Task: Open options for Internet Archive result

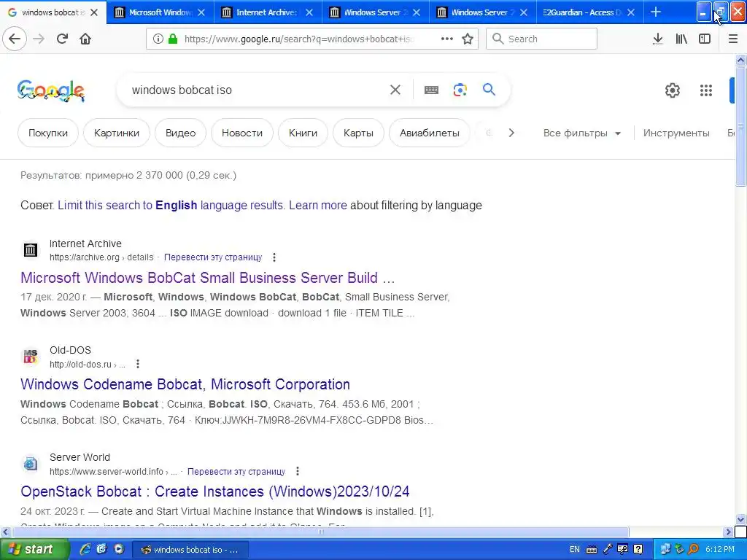Action: tap(274, 257)
